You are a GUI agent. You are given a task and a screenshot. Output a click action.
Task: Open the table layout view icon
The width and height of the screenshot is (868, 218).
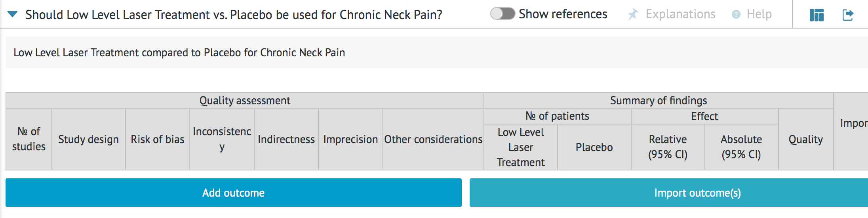click(x=817, y=15)
